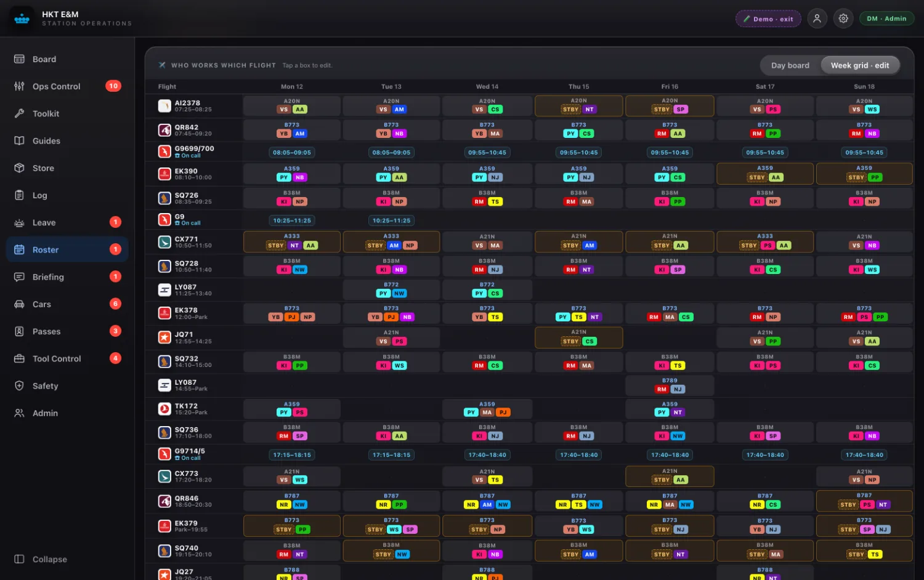Open the Leave sunrise icon
This screenshot has height=580, width=924.
pyautogui.click(x=19, y=222)
